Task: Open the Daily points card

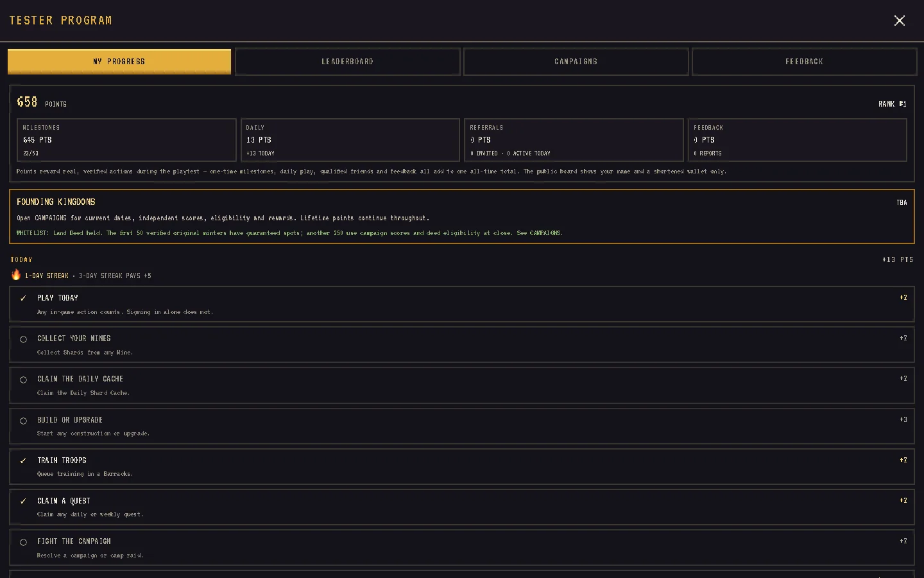Action: tap(350, 140)
